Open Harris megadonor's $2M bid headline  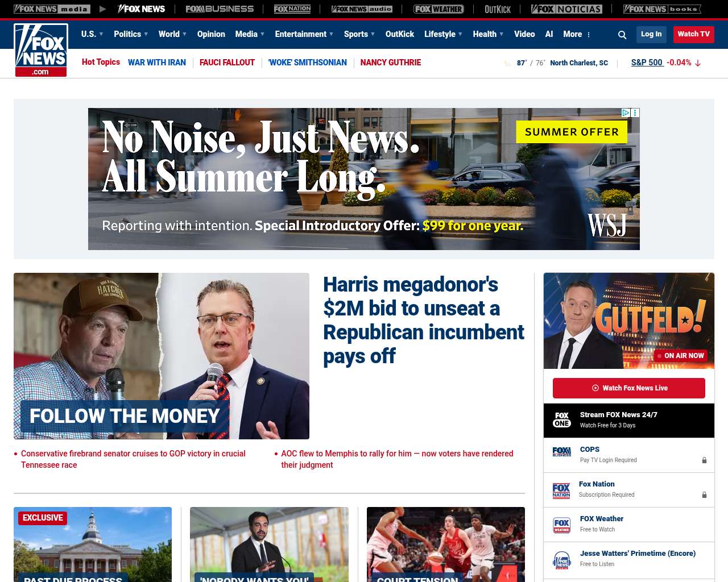tap(424, 320)
